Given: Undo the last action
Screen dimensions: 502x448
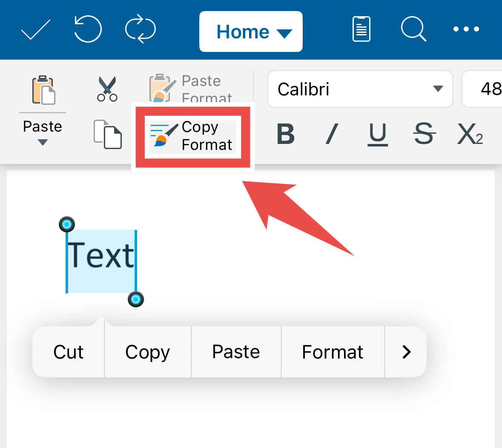Looking at the screenshot, I should coord(88,29).
